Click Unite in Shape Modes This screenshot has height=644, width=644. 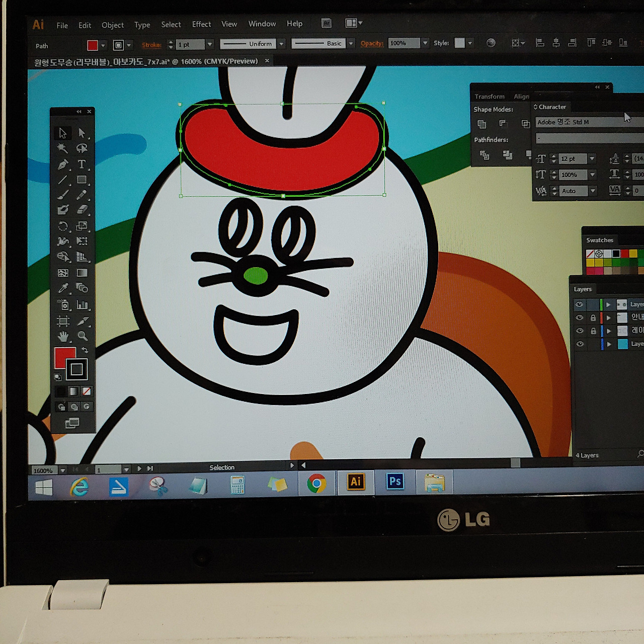[481, 124]
